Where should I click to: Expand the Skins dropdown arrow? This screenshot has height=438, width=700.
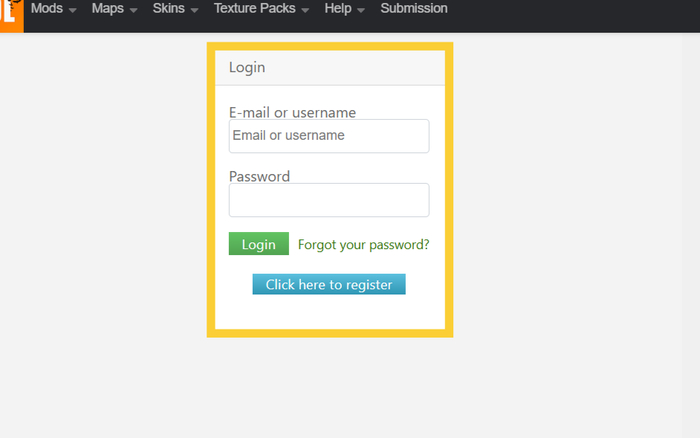[x=194, y=10]
